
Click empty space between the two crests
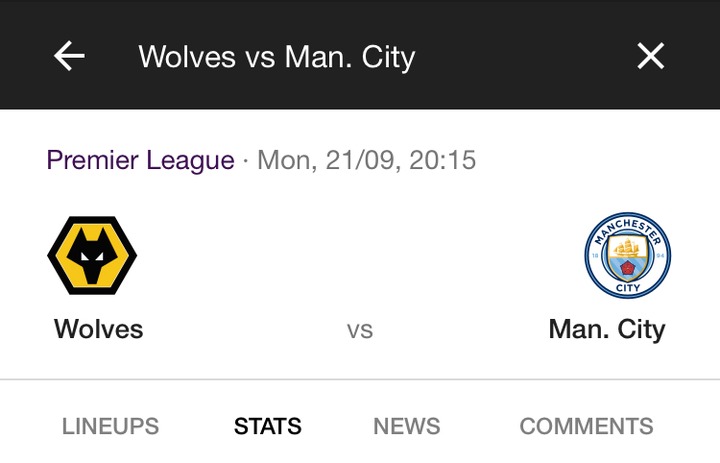click(x=360, y=255)
